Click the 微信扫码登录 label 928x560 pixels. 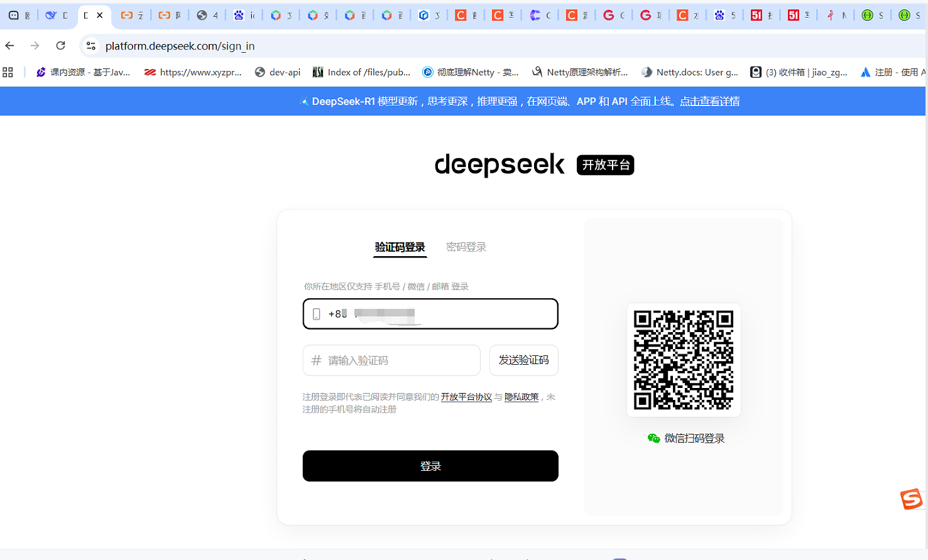[x=694, y=438]
